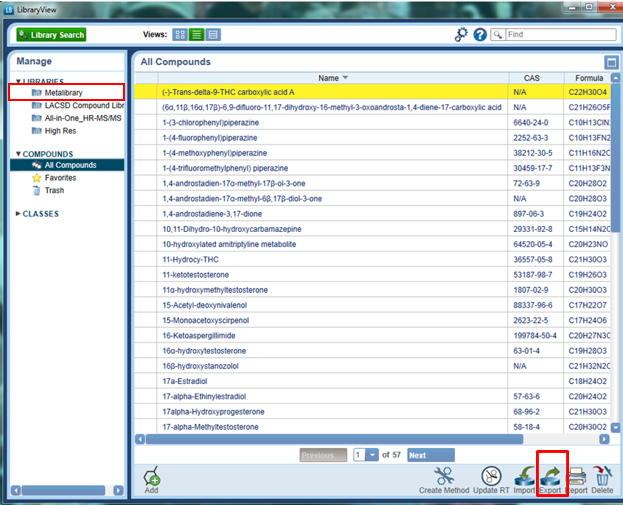The image size is (623, 505).
Task: Click the Update RT icon
Action: click(x=491, y=476)
